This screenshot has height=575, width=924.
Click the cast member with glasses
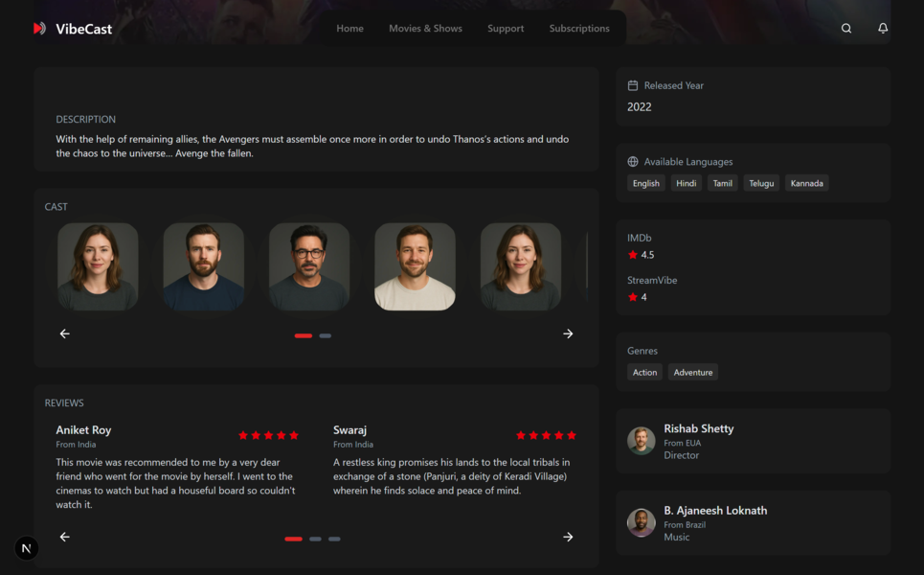309,266
